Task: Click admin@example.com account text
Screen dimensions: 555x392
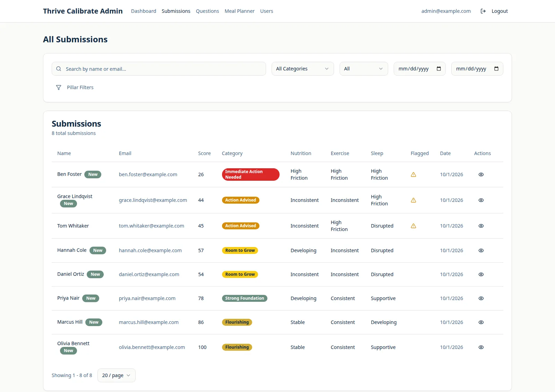Action: point(446,11)
